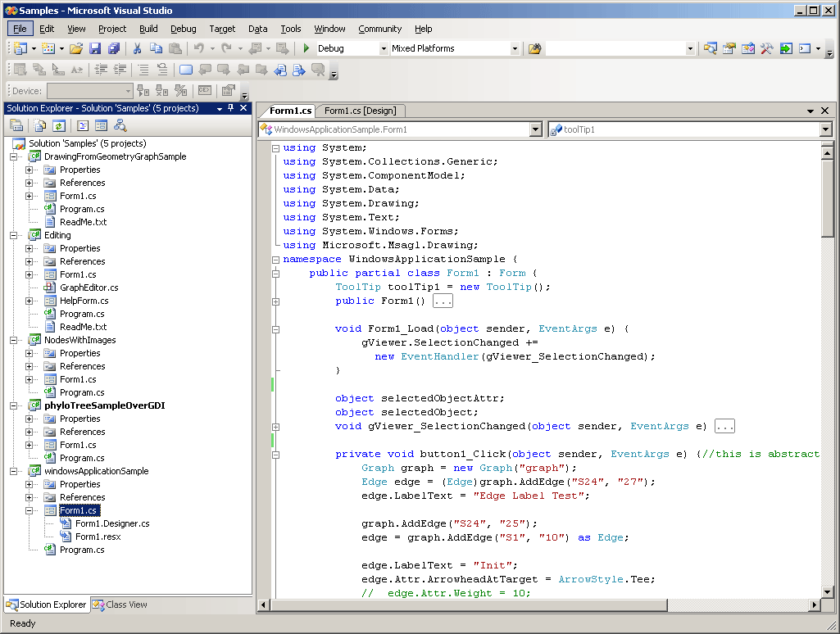Screen dimensions: 840x634
Task: Collapse Form1.cs under windowsApplicationSample
Action: click(29, 511)
